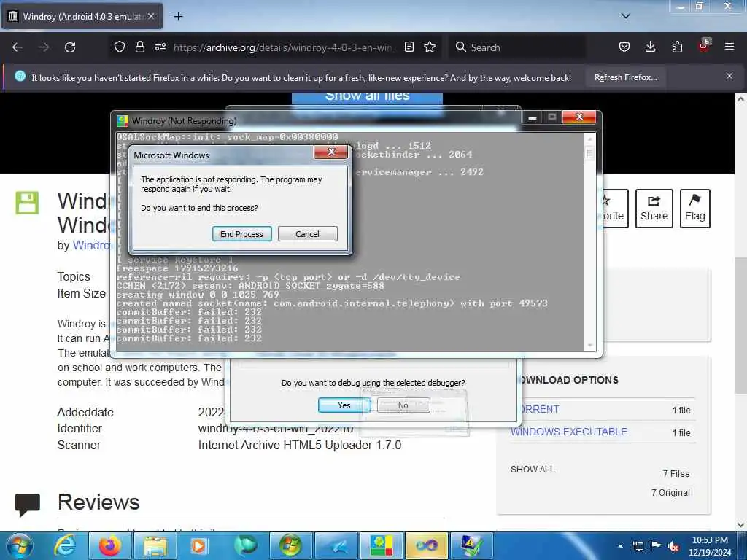This screenshot has width=747, height=560.
Task: Click Cancel in the not responding dialog
Action: (x=307, y=234)
